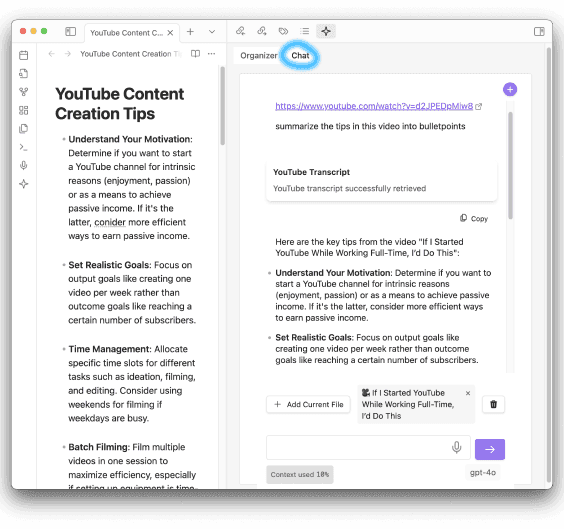
Task: Open the tags icon in right toolbar
Action: click(283, 31)
